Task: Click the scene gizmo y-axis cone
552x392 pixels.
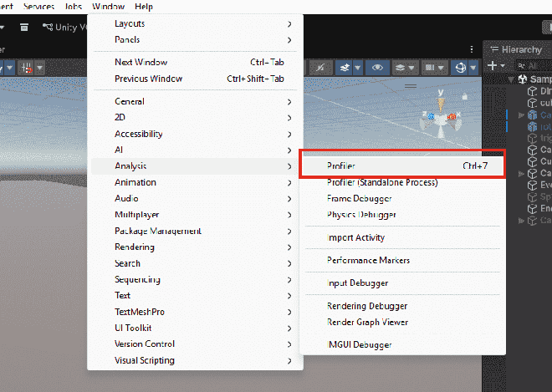Action: [x=441, y=104]
